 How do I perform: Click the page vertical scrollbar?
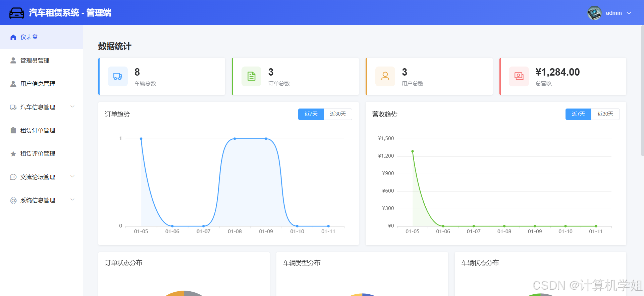pyautogui.click(x=642, y=91)
